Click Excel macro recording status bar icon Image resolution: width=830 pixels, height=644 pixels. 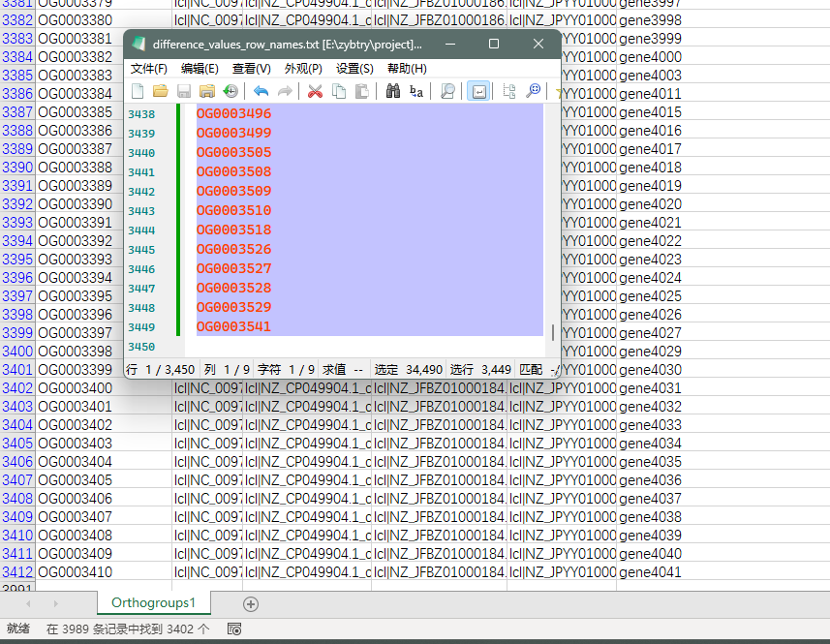[x=234, y=629]
